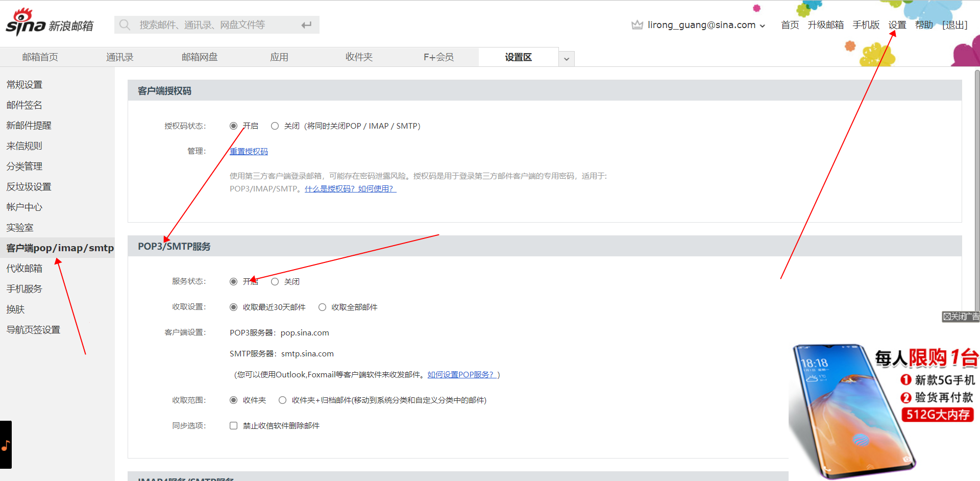Tick 禁止收信软件删除邮件 checkbox
This screenshot has height=481, width=980.
(x=233, y=425)
